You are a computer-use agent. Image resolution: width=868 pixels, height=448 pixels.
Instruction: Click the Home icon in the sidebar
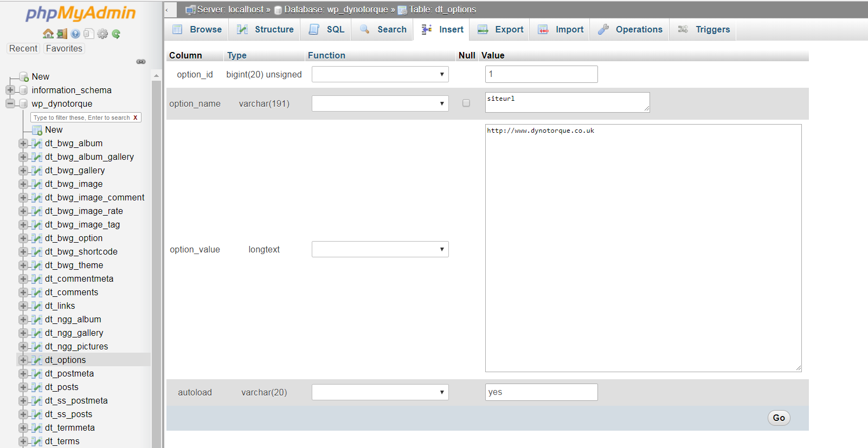[48, 34]
